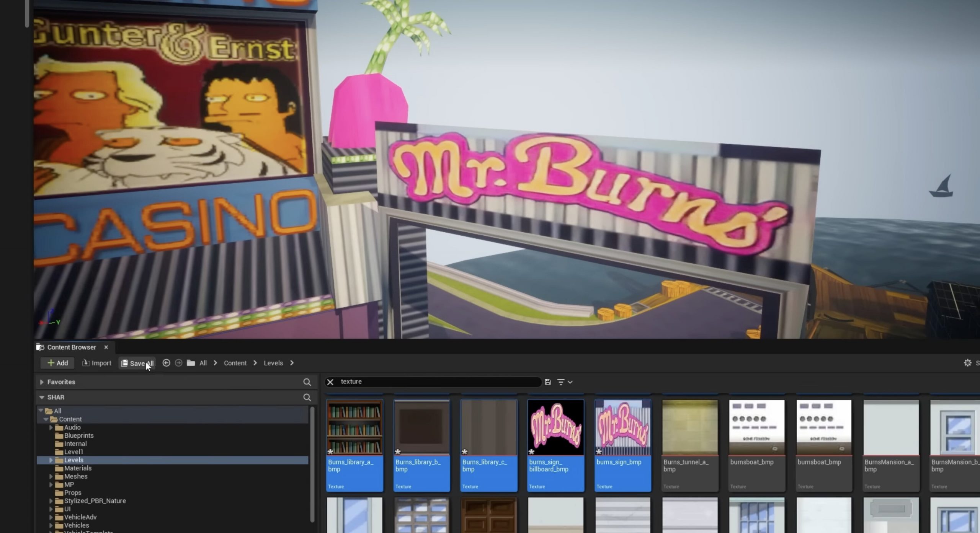980x533 pixels.
Task: Expand the MP folder
Action: pos(51,484)
